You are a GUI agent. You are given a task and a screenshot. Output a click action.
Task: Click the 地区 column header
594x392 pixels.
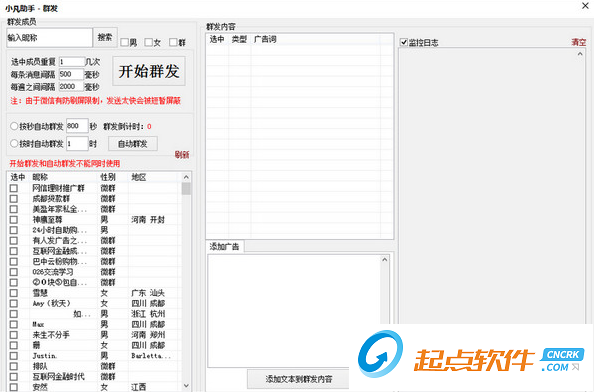click(153, 177)
